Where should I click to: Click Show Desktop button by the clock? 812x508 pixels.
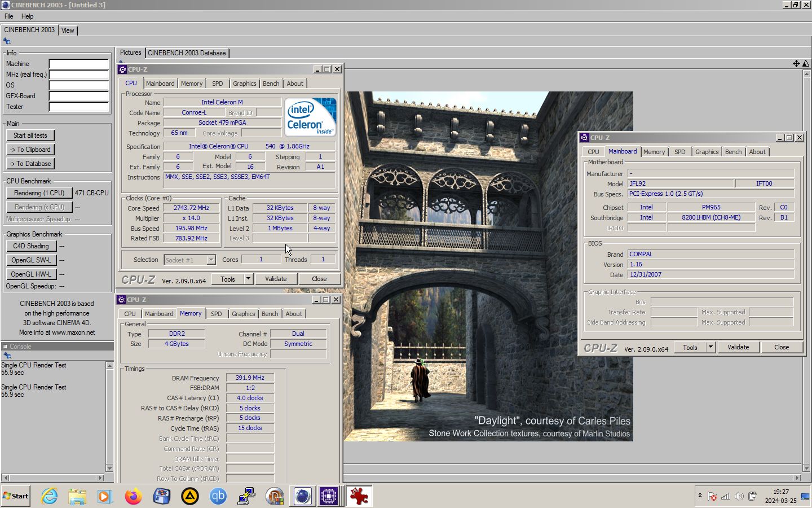click(805, 497)
